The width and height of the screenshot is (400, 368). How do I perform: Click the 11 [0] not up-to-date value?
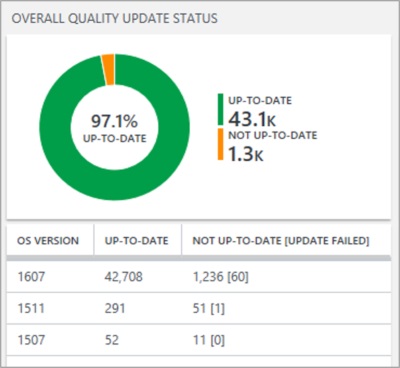209,340
